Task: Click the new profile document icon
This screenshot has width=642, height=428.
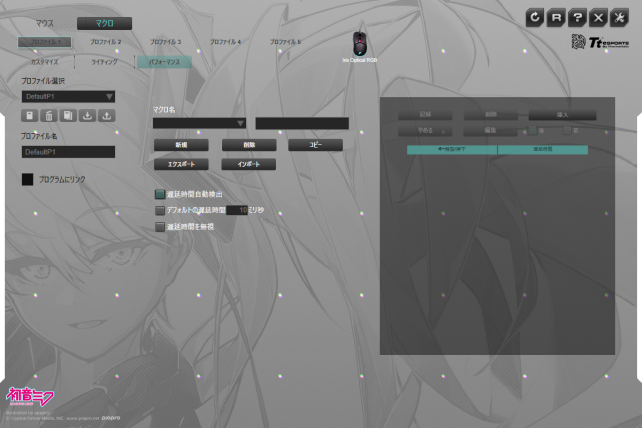Action: point(29,116)
